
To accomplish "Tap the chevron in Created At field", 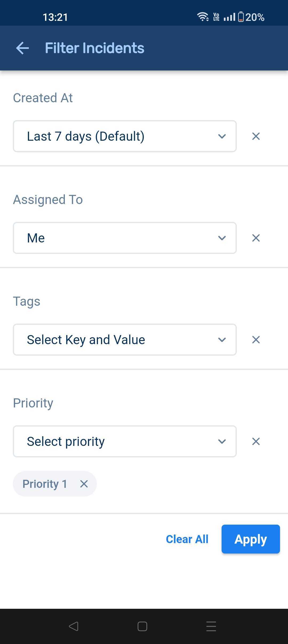I will click(x=222, y=136).
